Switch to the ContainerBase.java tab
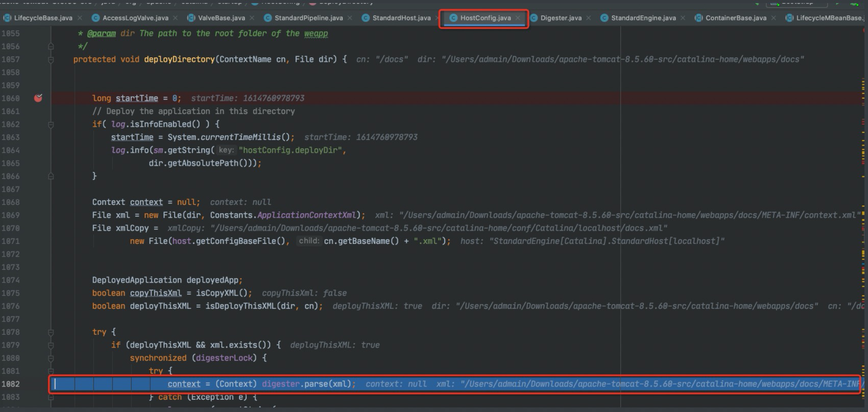 [736, 18]
